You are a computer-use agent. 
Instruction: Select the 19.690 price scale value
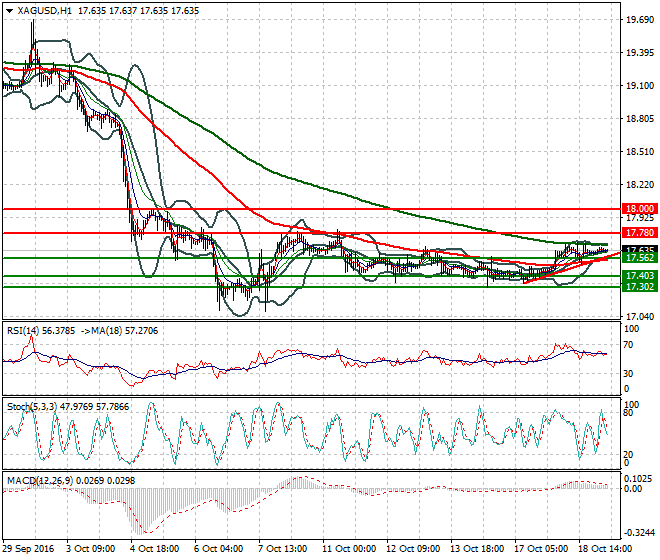tap(640, 20)
